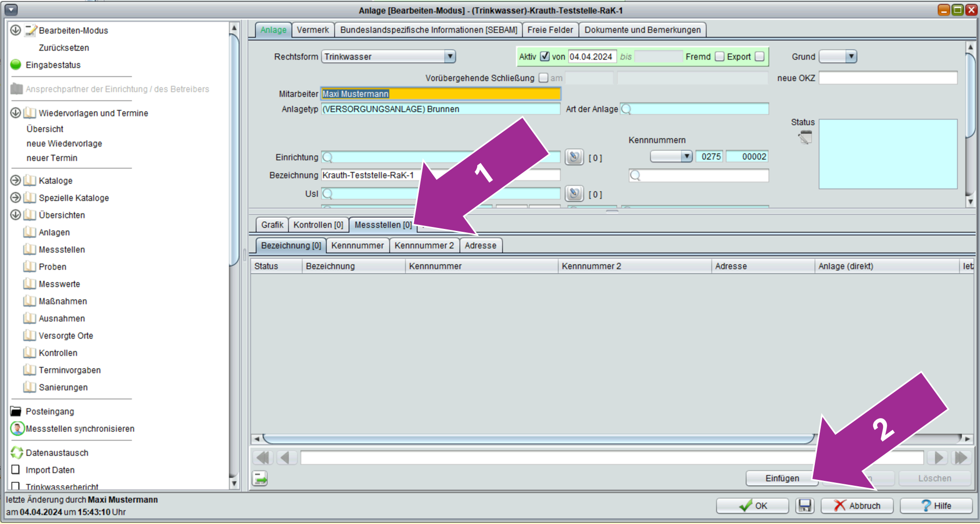Collapse the Übersichten tree section

pos(16,215)
